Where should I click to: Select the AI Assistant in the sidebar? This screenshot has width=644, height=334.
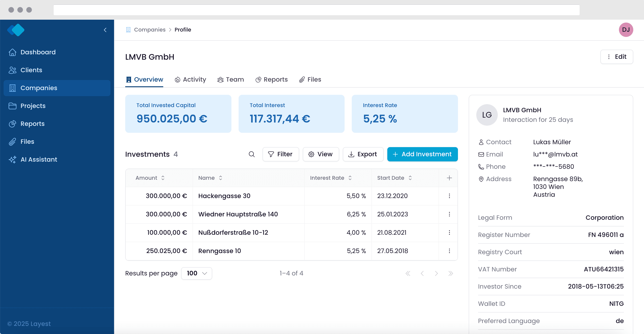coord(39,159)
